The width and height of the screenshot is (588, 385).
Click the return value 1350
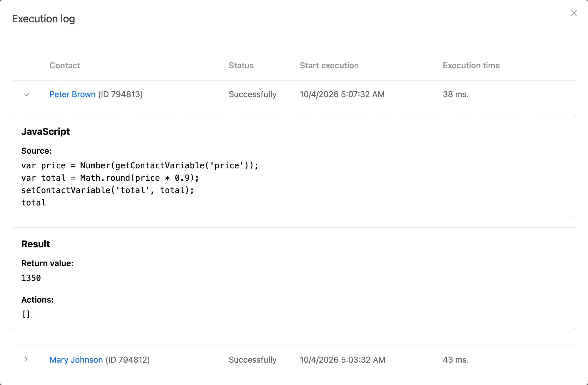31,278
